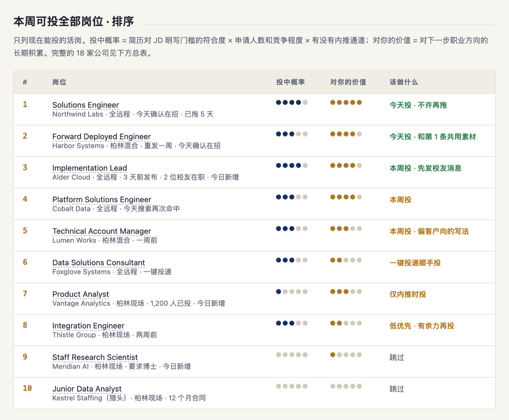Click the Alder Cloud detail line
The height and width of the screenshot is (420, 509).
(145, 177)
